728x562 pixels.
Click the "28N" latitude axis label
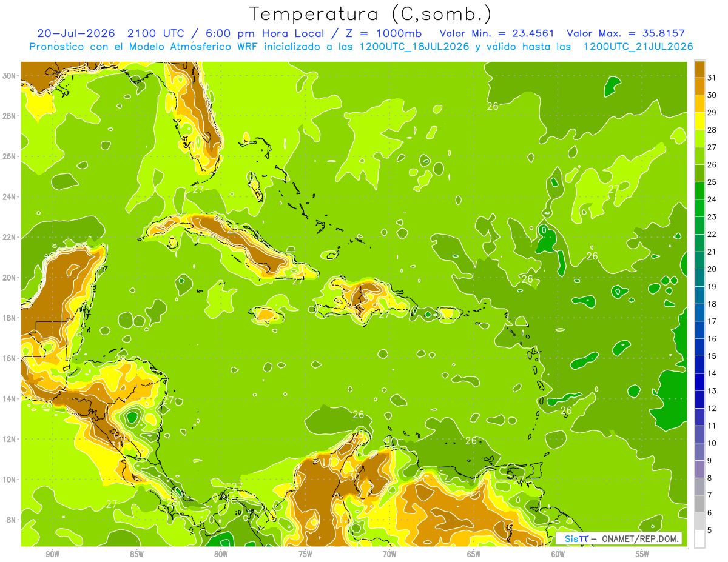pyautogui.click(x=10, y=116)
